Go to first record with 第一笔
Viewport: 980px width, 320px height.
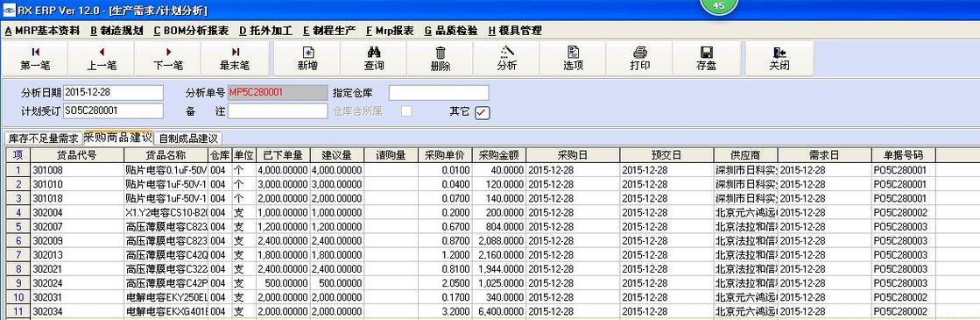pos(35,58)
